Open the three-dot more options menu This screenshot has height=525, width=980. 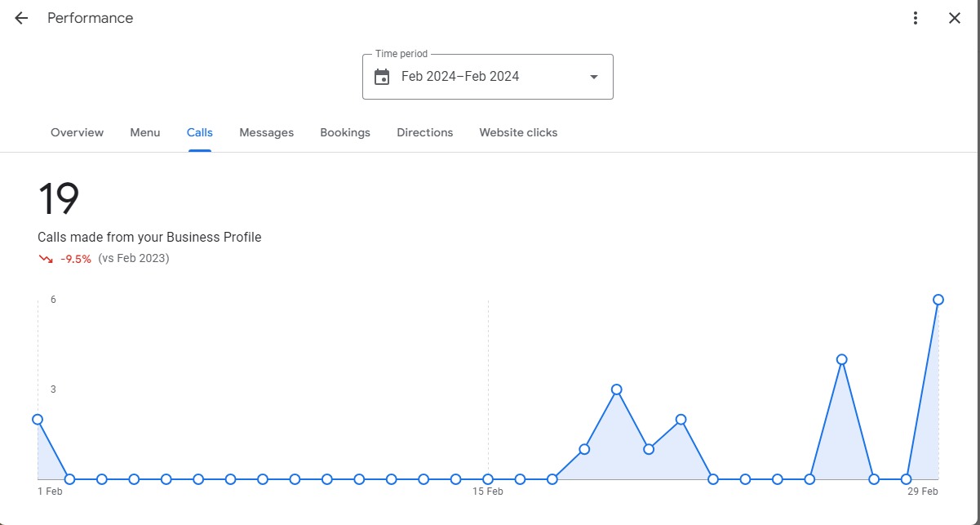916,18
